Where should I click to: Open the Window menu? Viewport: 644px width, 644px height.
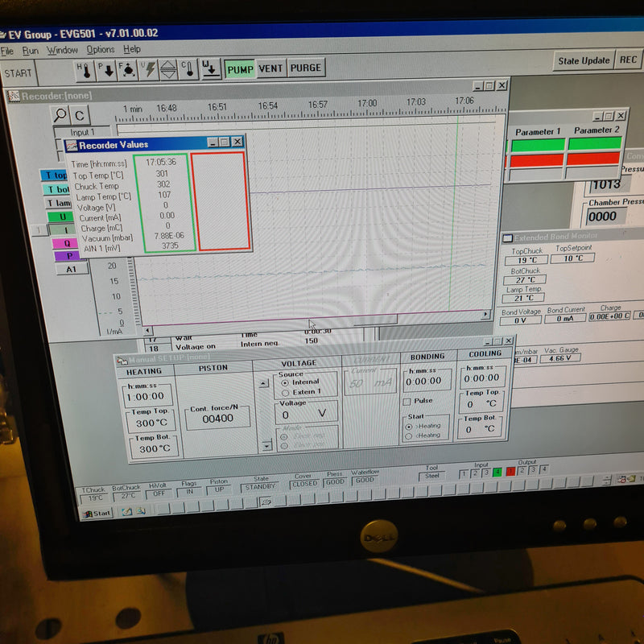pyautogui.click(x=62, y=50)
